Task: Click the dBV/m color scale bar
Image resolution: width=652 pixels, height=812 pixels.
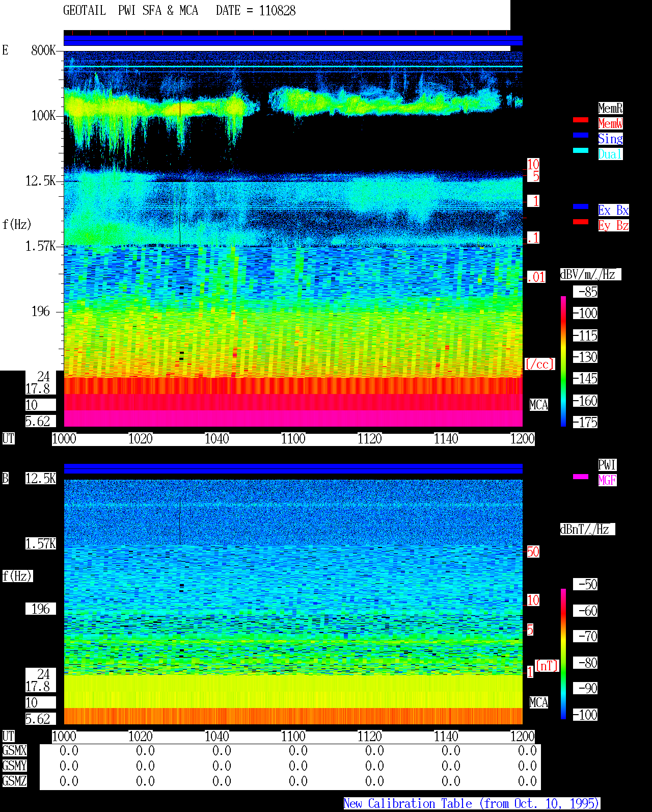Action: point(563,361)
